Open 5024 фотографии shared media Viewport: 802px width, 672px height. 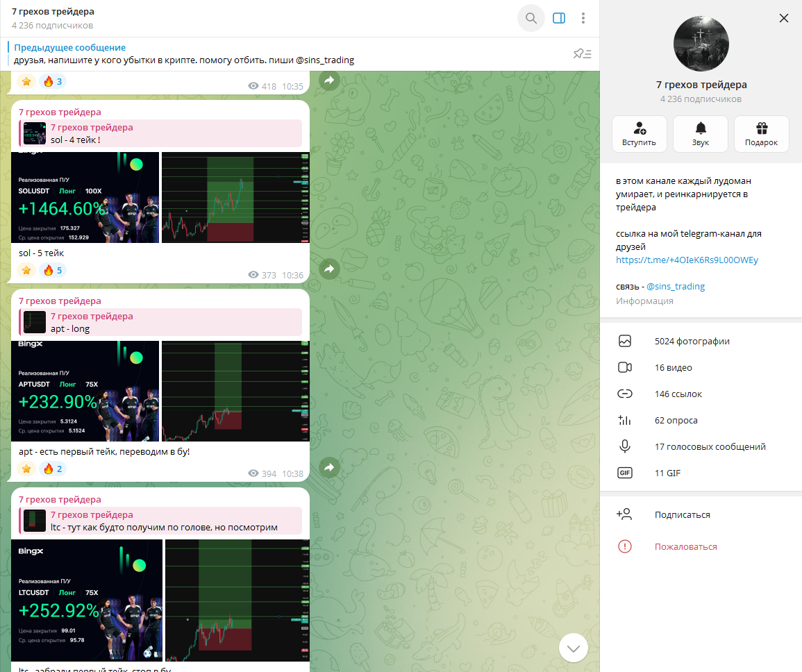tap(701, 341)
